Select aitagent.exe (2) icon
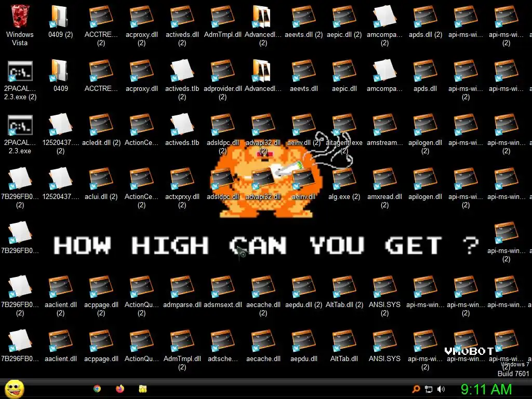The width and height of the screenshot is (532, 399). [x=344, y=124]
